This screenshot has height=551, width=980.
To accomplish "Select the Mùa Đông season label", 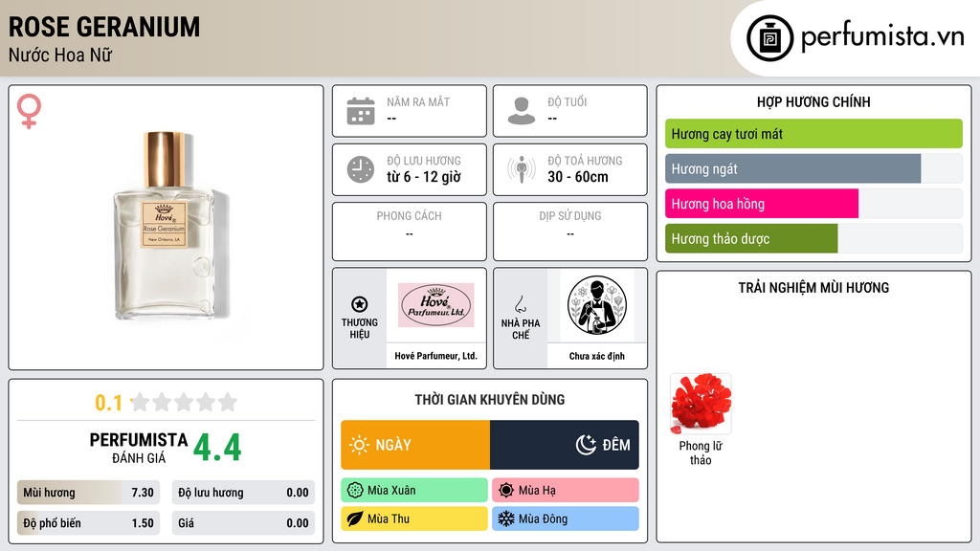I will 566,518.
